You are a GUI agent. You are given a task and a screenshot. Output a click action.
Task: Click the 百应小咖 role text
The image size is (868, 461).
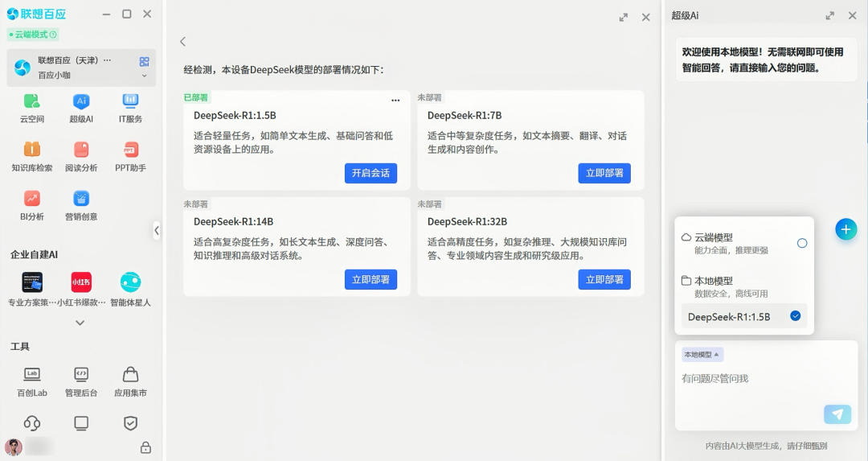point(55,76)
